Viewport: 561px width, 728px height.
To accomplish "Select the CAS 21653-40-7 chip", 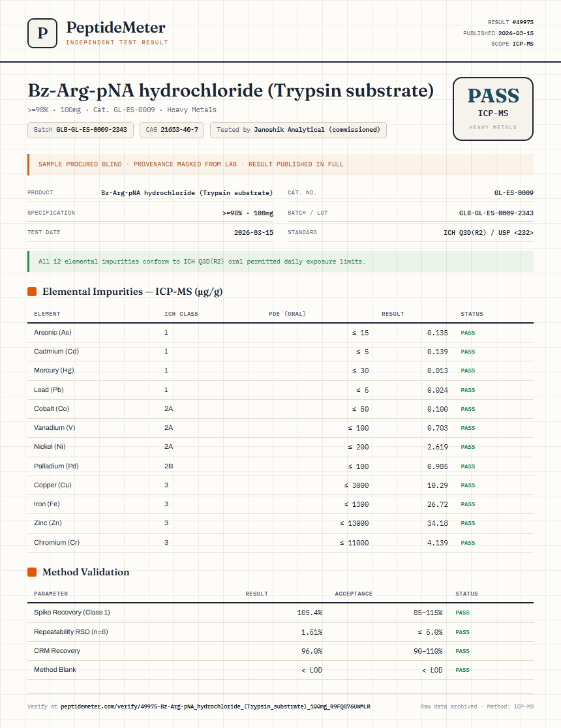I will [x=172, y=130].
